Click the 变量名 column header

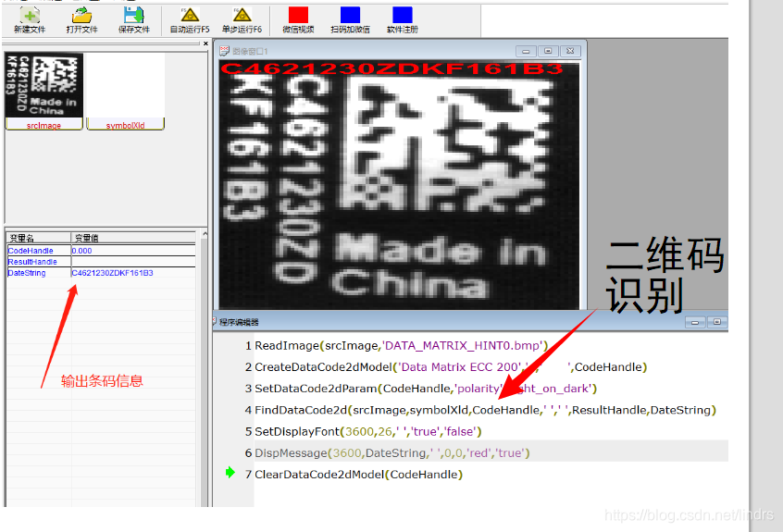[x=39, y=238]
